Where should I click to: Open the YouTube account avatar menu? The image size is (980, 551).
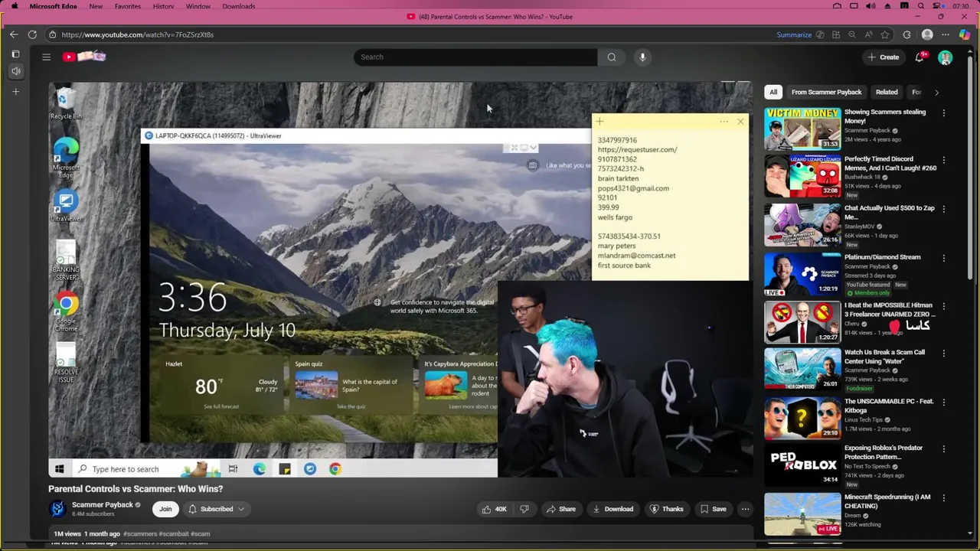[x=946, y=57]
